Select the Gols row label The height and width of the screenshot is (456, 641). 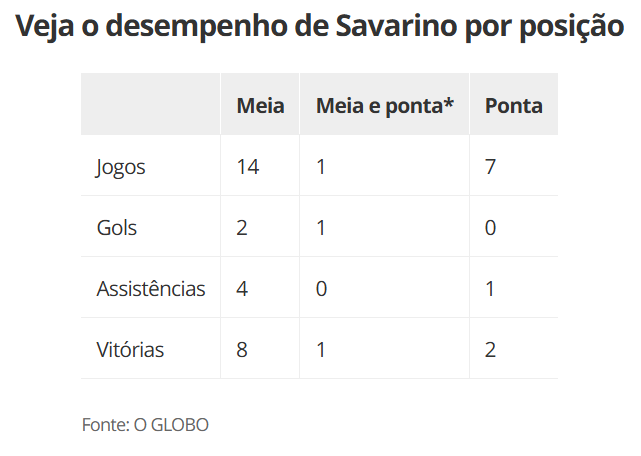(x=117, y=228)
